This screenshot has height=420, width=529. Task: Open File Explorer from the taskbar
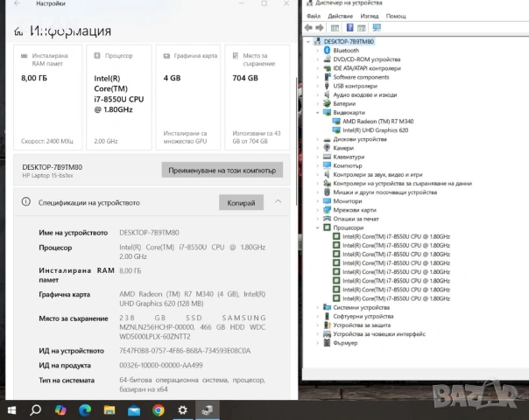point(109,410)
